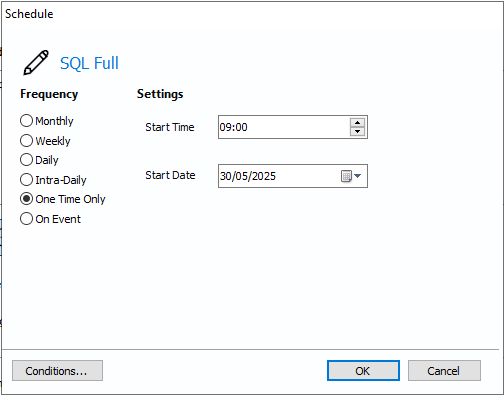
Task: Click the SQL Full job title text
Action: [x=89, y=63]
